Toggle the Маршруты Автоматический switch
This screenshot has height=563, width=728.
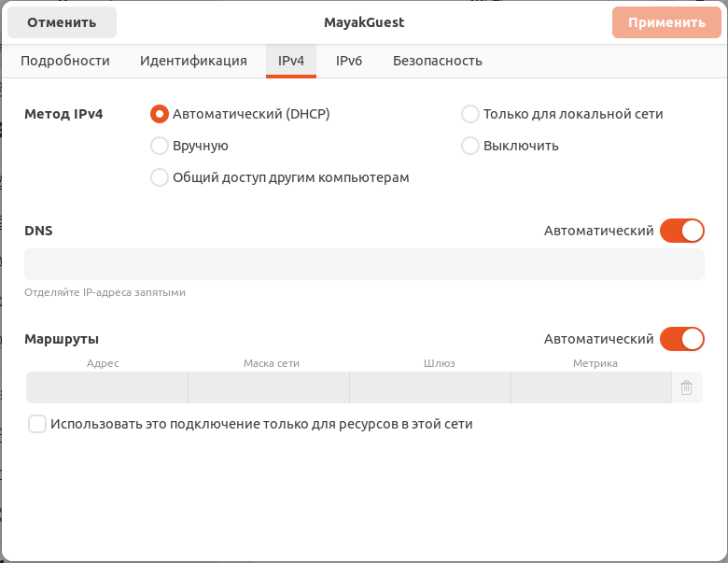point(682,339)
